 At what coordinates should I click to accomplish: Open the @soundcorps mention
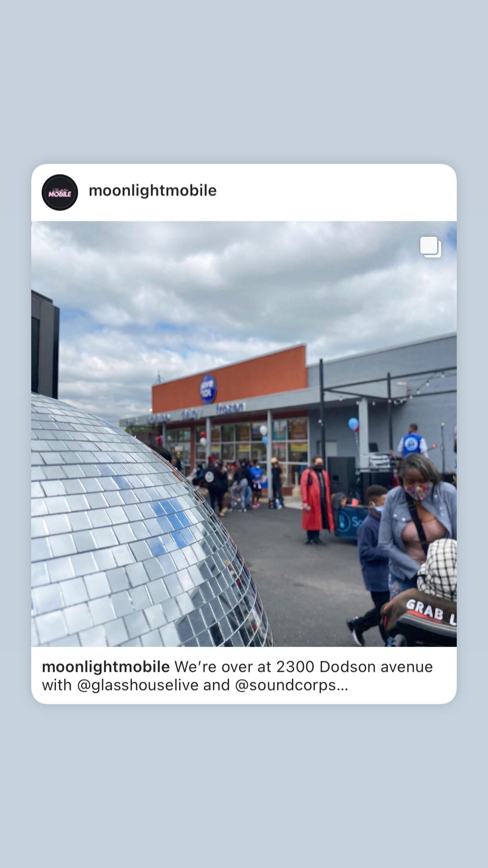tap(285, 685)
